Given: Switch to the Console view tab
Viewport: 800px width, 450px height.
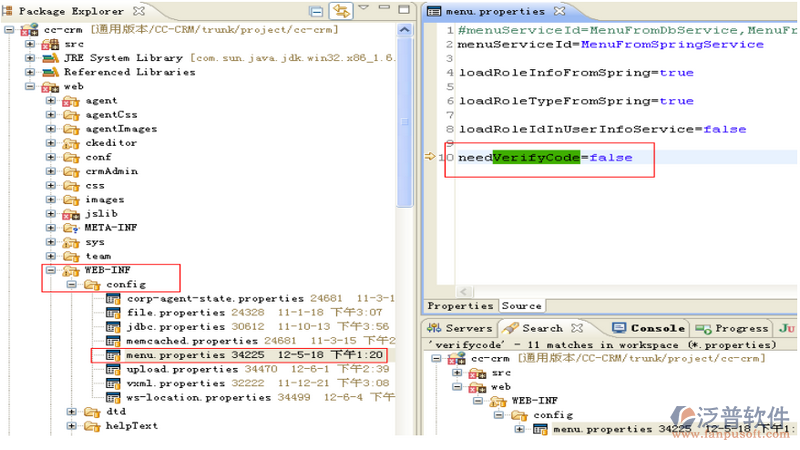Looking at the screenshot, I should [x=656, y=328].
